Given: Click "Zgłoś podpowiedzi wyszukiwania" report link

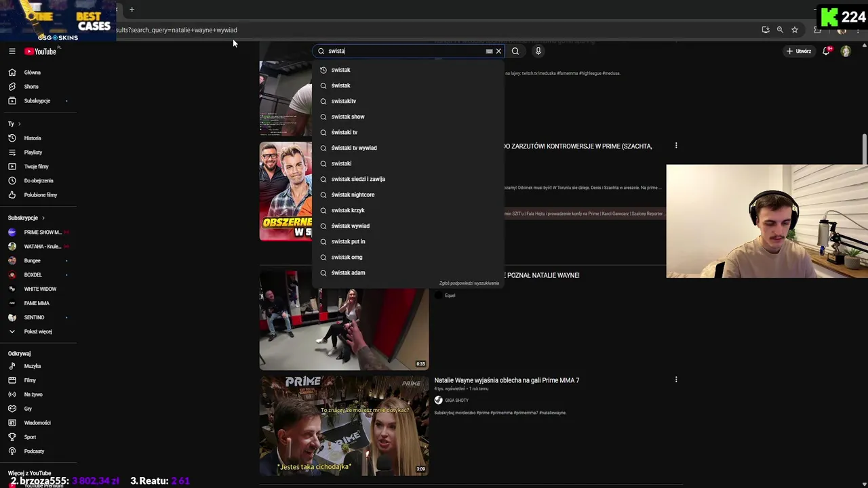Looking at the screenshot, I should [469, 283].
